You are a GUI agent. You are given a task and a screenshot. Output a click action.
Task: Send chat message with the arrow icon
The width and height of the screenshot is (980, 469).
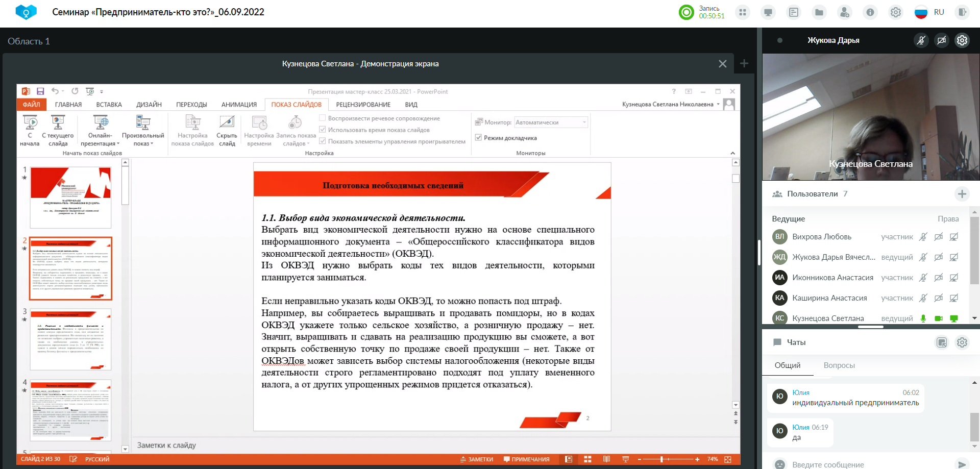point(962,464)
